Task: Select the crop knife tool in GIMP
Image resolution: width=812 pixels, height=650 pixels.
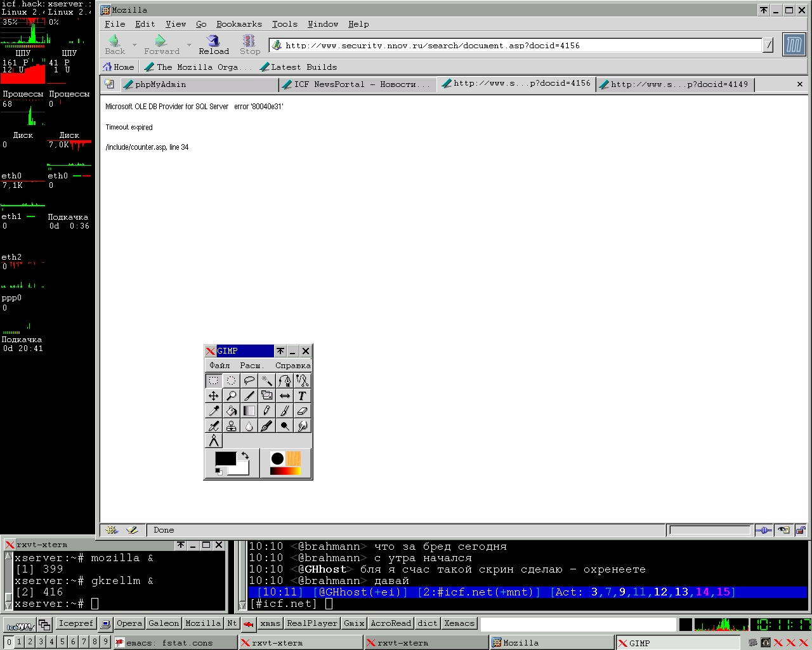Action: pyautogui.click(x=249, y=395)
